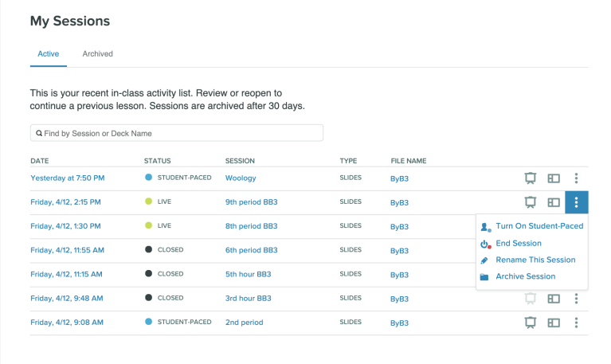Click reports layout icon for 9th period BB3
Viewport: 611px width, 364px height.
[554, 202]
